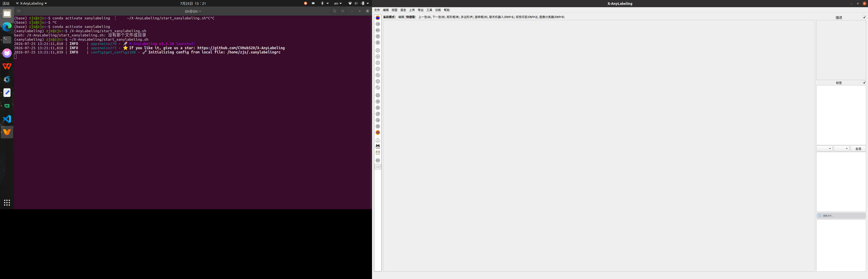Click the Terminal icon in the dock
The image size is (868, 279).
coord(7,40)
